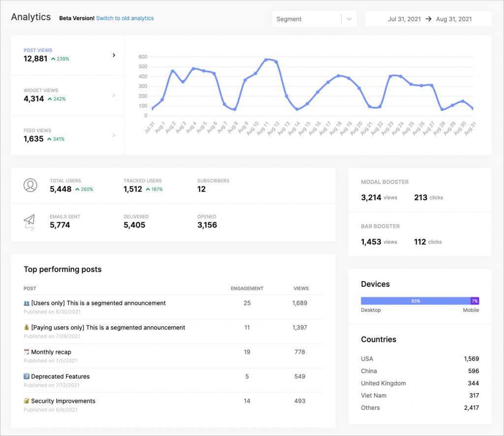This screenshot has height=436, width=504.
Task: Click the Segment select field text
Action: click(289, 19)
